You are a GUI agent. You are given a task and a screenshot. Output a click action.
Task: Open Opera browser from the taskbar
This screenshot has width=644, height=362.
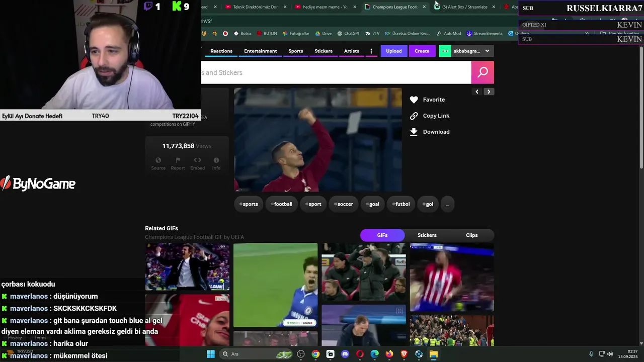pyautogui.click(x=360, y=354)
